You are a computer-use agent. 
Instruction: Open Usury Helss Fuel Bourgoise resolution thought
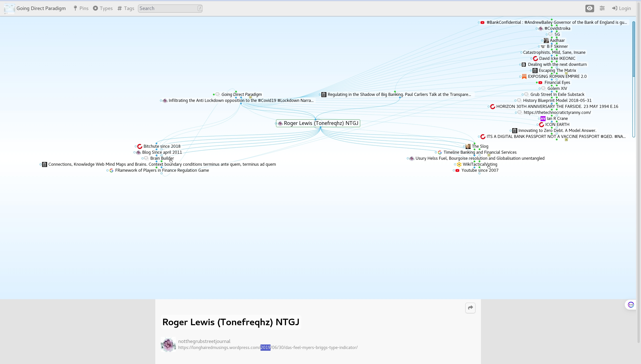[x=480, y=158]
